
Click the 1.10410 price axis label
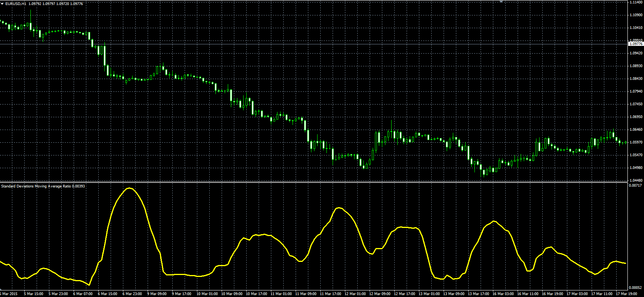coord(636,28)
